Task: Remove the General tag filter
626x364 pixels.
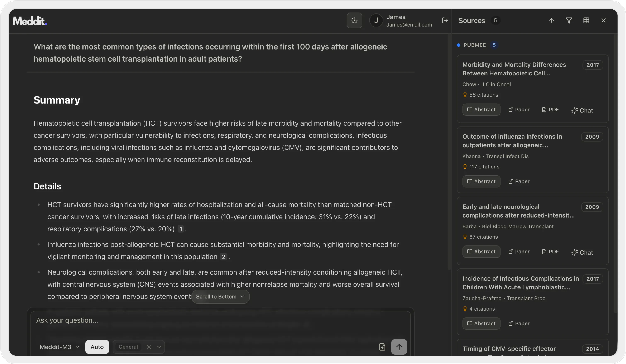Action: (x=149, y=347)
